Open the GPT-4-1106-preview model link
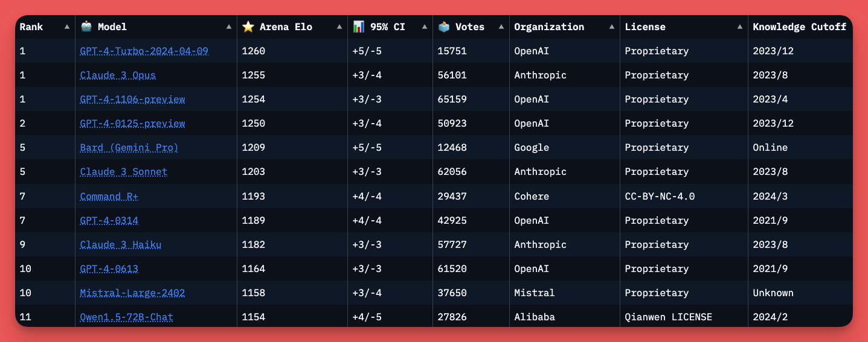 tap(132, 100)
